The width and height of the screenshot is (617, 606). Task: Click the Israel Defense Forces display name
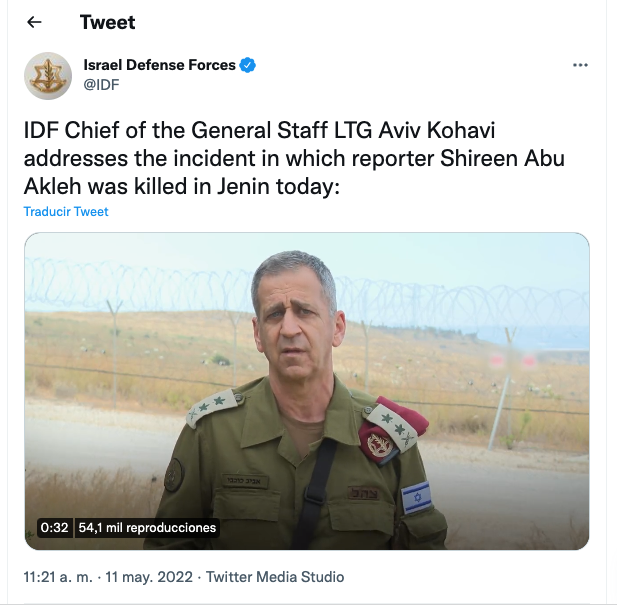pos(159,65)
